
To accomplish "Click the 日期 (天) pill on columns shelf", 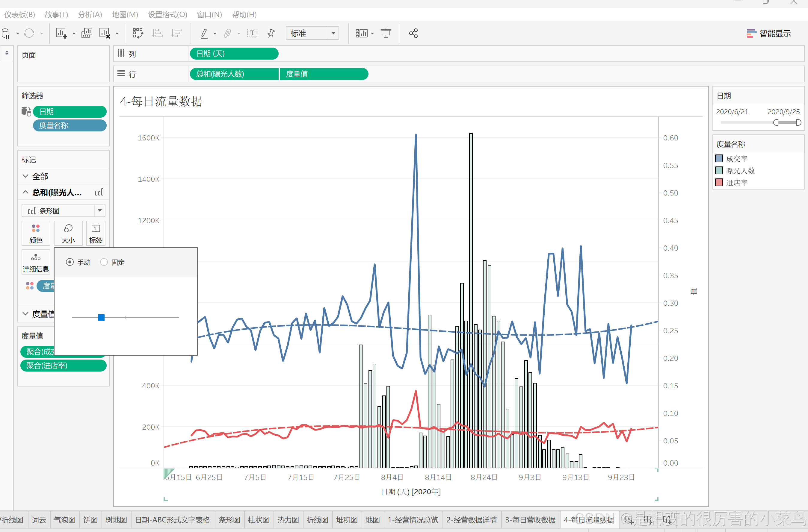I will (234, 54).
